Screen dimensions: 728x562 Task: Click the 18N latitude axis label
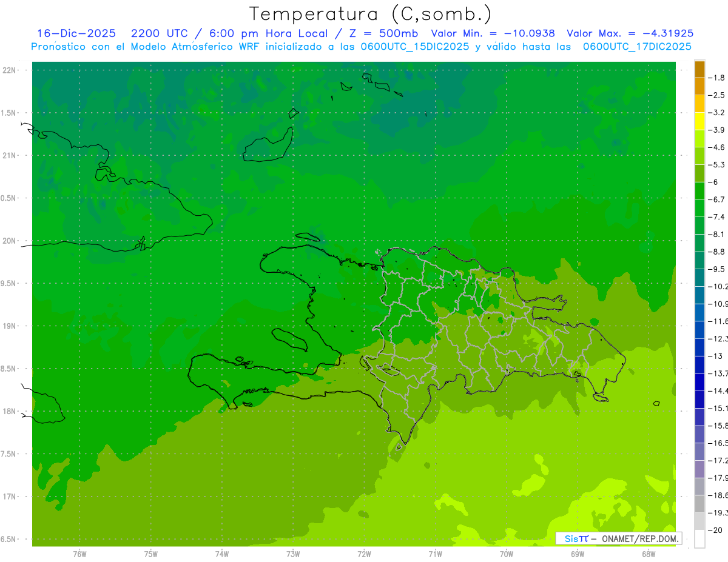(8, 412)
